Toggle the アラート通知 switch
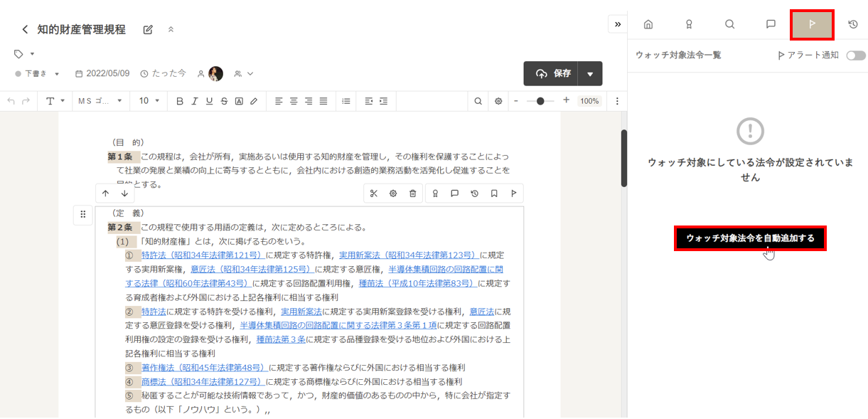The height and width of the screenshot is (419, 868). pos(856,55)
